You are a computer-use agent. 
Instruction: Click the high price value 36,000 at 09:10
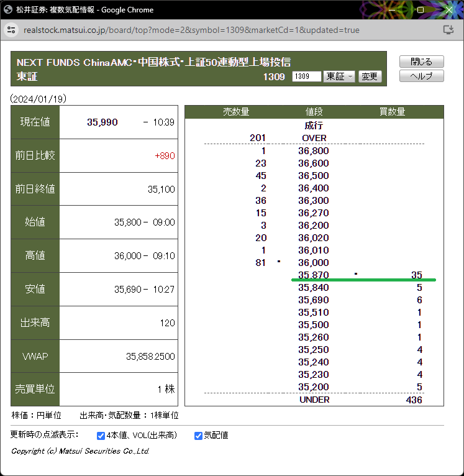[x=128, y=255]
